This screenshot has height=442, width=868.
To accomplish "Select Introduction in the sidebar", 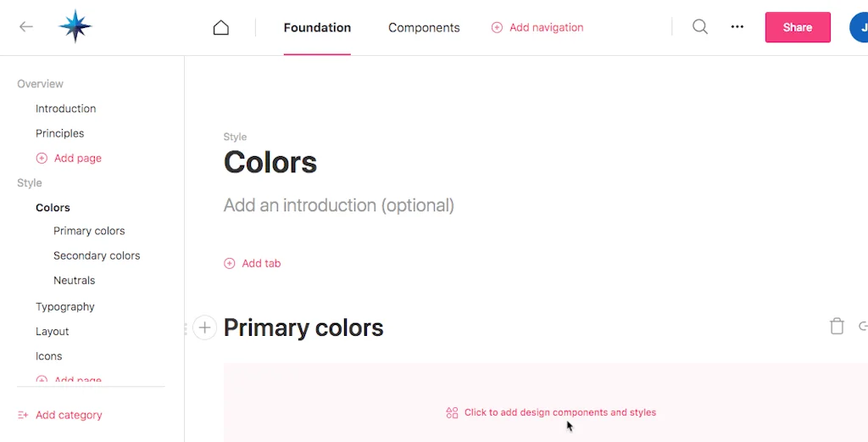I will click(x=65, y=109).
